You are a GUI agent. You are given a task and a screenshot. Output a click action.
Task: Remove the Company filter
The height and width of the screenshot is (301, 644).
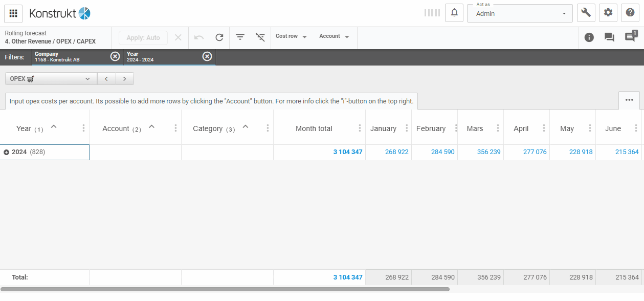click(115, 56)
